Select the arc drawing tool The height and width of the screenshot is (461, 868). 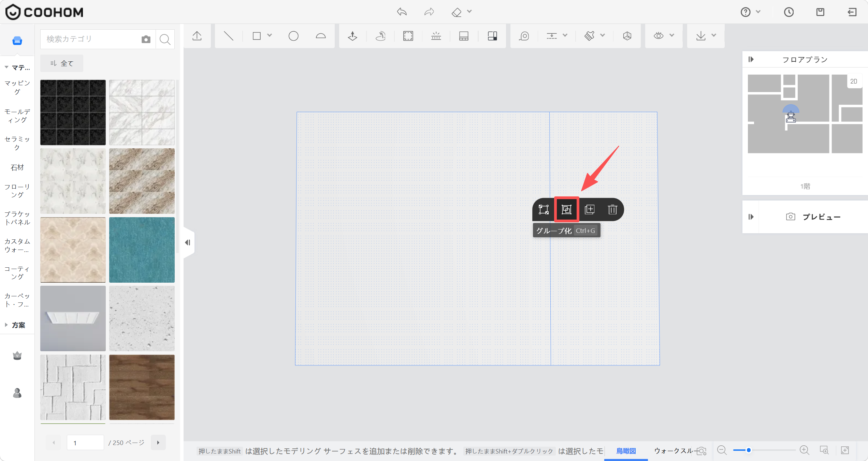pyautogui.click(x=321, y=36)
